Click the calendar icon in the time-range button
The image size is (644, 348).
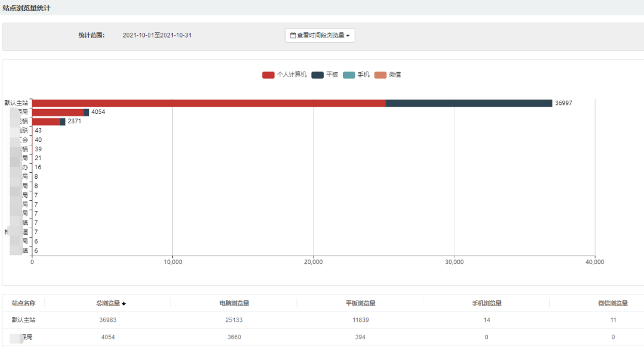click(293, 36)
